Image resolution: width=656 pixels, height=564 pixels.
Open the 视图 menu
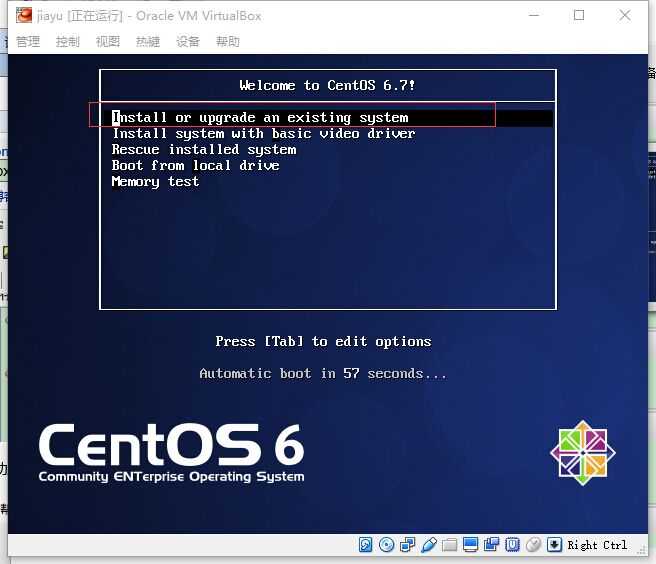pos(108,41)
